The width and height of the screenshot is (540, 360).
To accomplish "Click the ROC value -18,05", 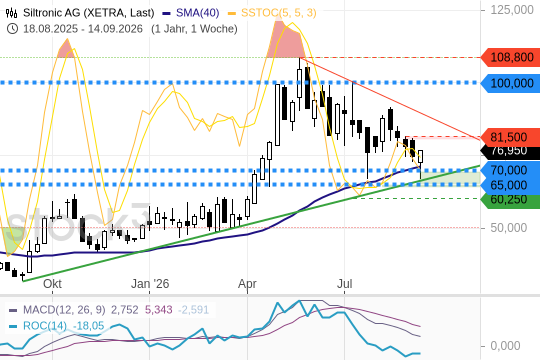I will [x=89, y=326].
